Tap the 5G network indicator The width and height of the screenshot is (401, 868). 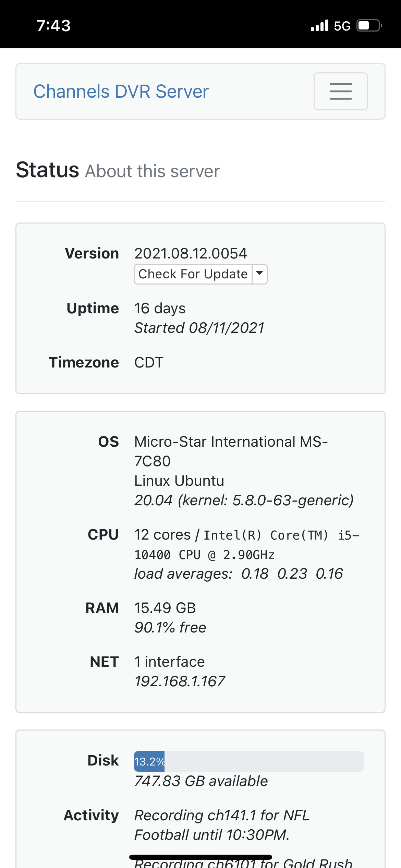point(342,26)
